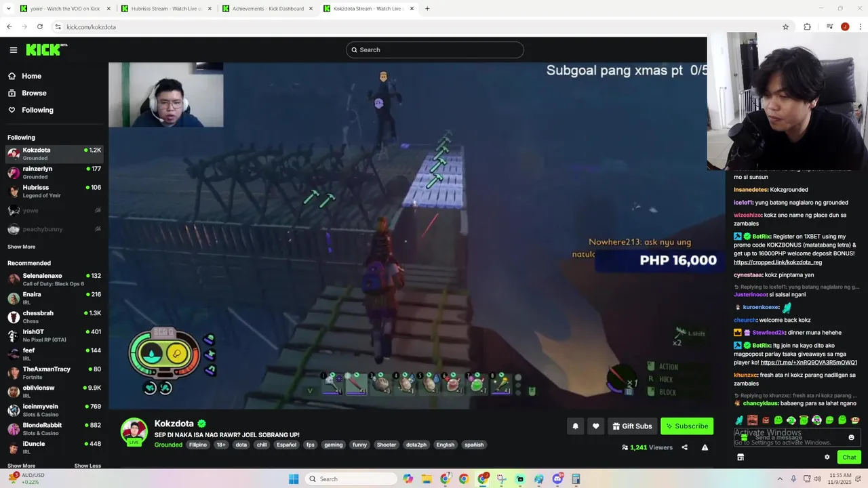868x488 pixels.
Task: Open Windows Start menu
Action: (294, 479)
